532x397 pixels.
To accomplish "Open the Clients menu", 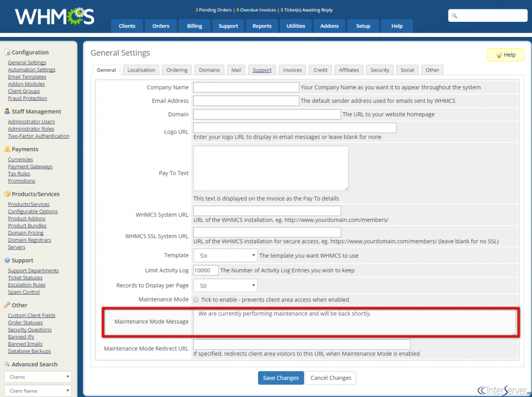I will point(127,26).
